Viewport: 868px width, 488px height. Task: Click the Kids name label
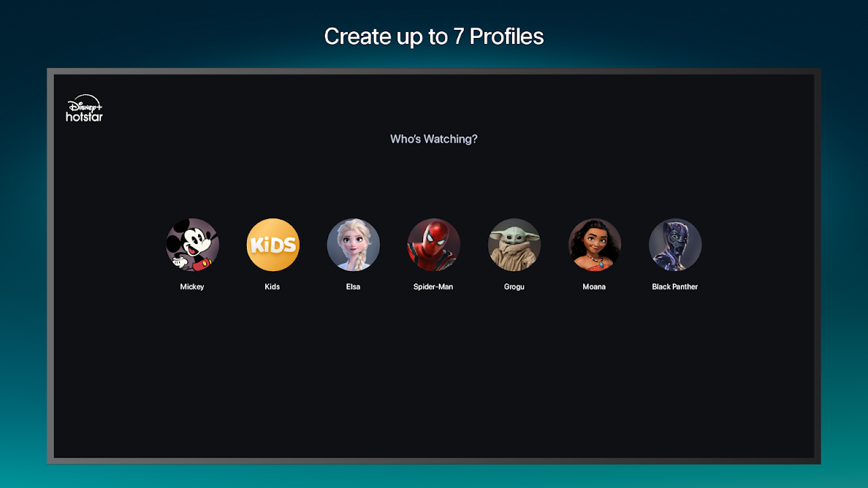(x=272, y=287)
